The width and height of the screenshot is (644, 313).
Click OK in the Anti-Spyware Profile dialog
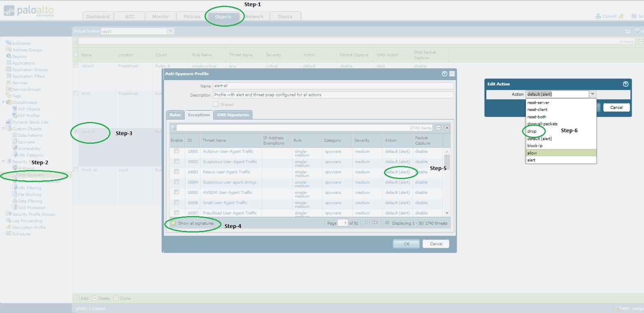click(x=406, y=244)
